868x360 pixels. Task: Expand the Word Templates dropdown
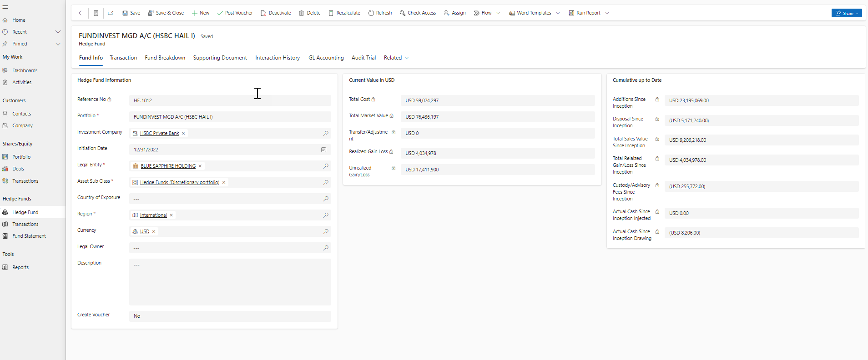click(558, 13)
